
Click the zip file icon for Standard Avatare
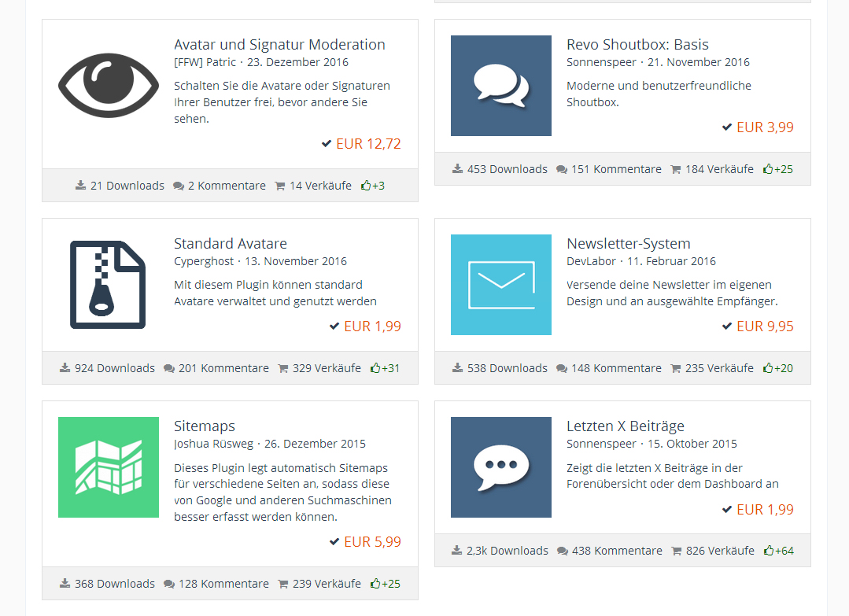[x=109, y=285]
